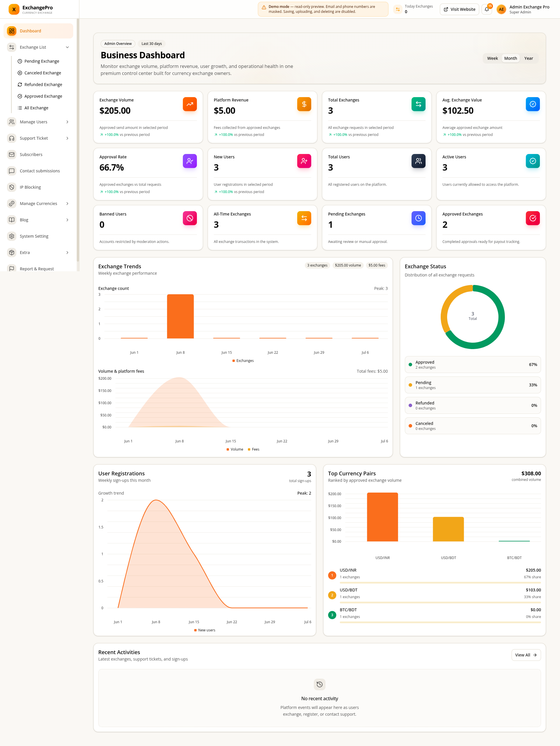Click the Today Exchanges swap icon
The width and height of the screenshot is (560, 746).
[398, 9]
